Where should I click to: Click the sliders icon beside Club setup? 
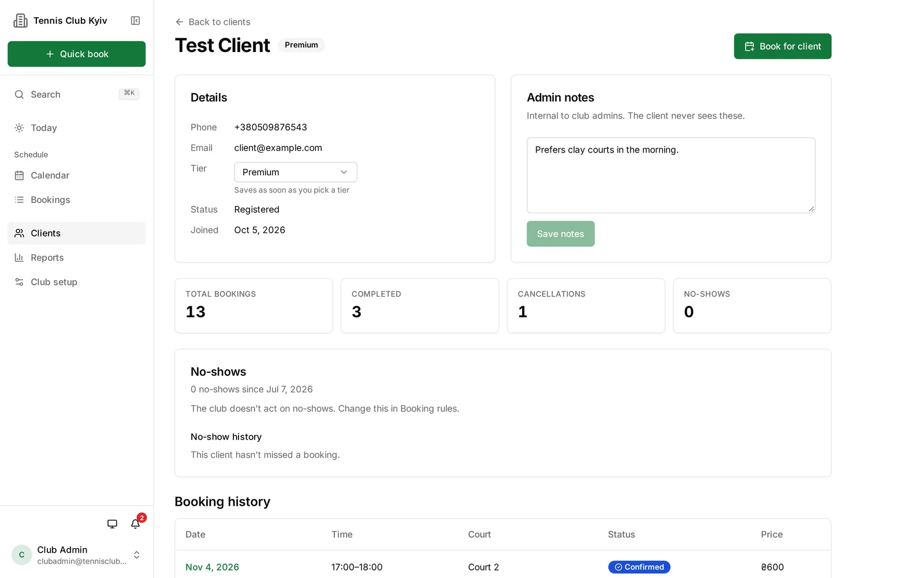[19, 282]
